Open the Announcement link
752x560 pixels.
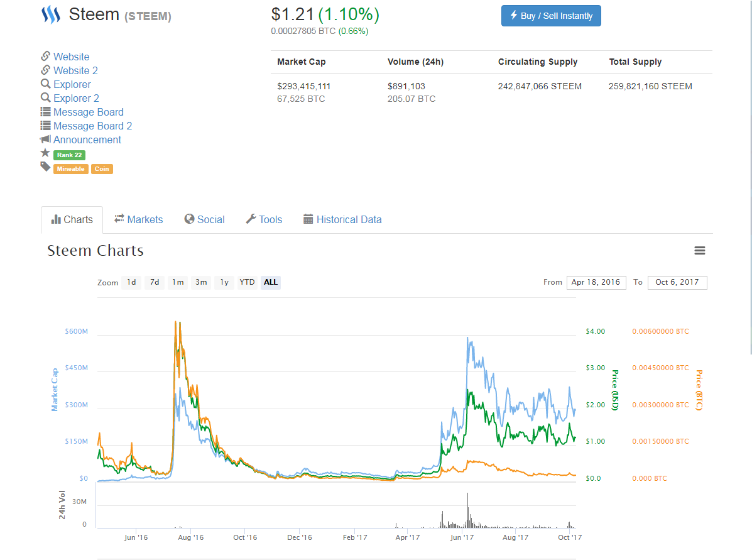(x=87, y=140)
